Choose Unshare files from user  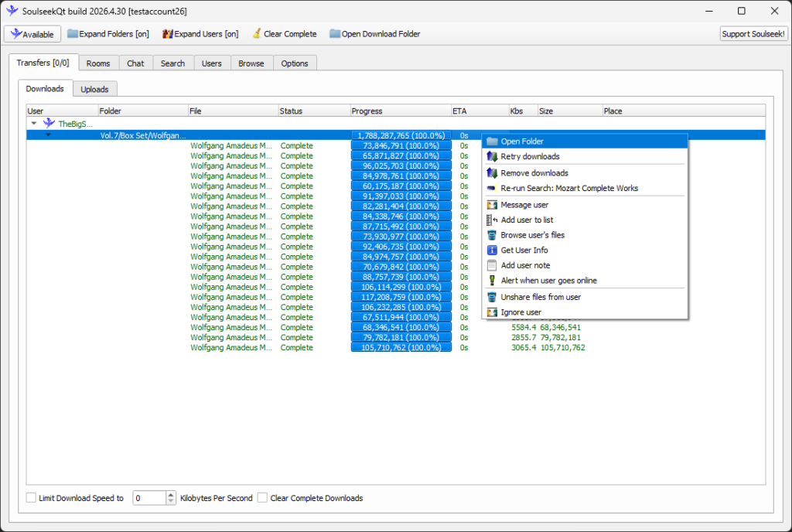point(585,297)
